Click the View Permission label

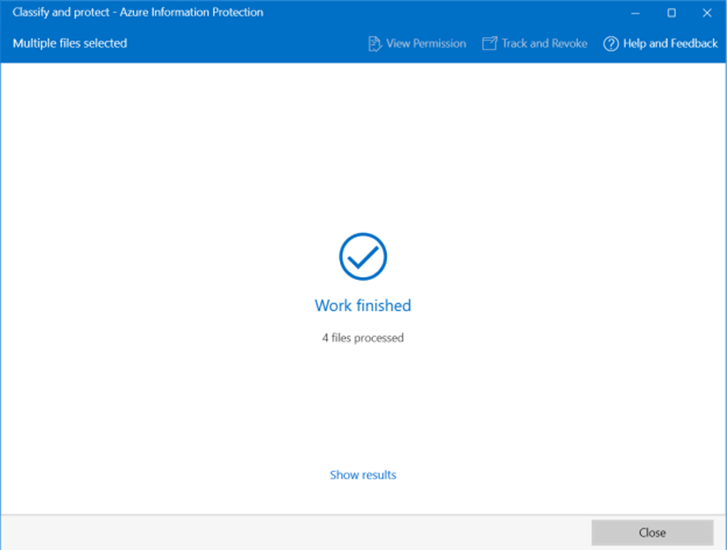tap(426, 44)
